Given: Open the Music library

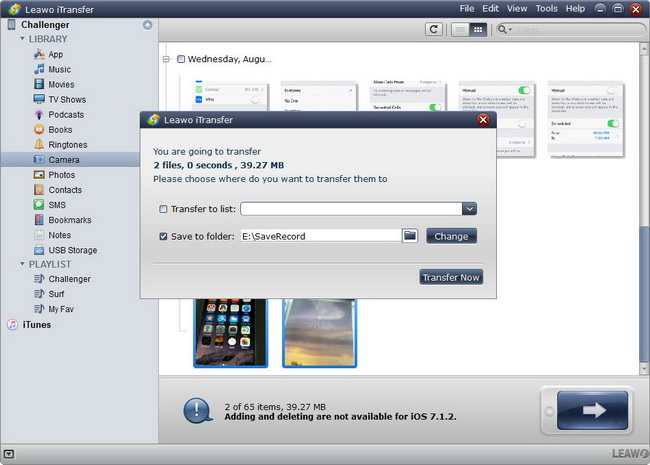Looking at the screenshot, I should coord(59,70).
